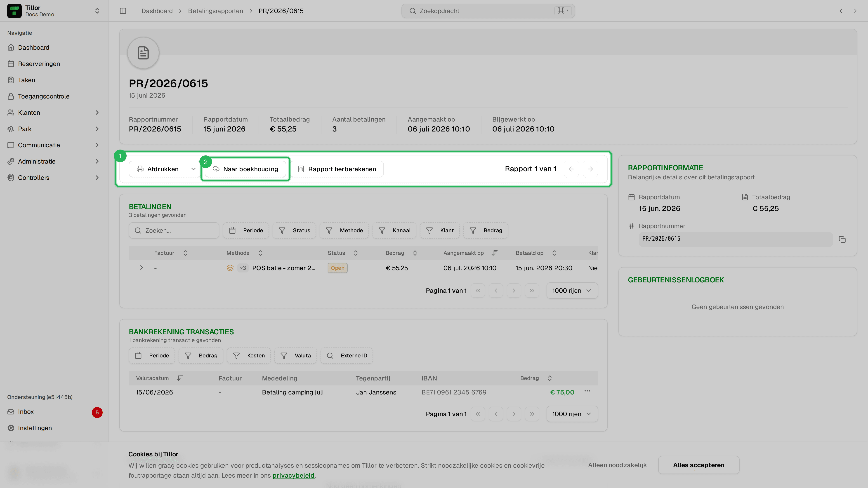Click the Klanten people icon
The width and height of the screenshot is (868, 488).
pos(11,113)
